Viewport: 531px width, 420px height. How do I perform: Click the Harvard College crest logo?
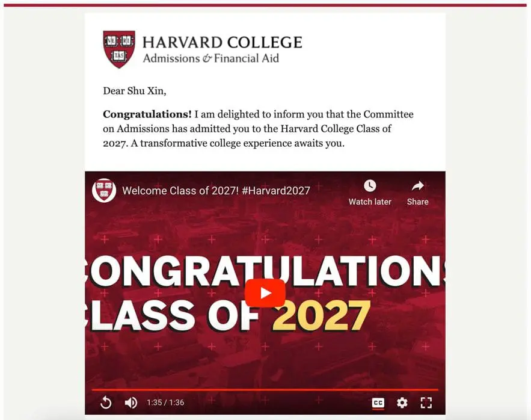coord(118,48)
